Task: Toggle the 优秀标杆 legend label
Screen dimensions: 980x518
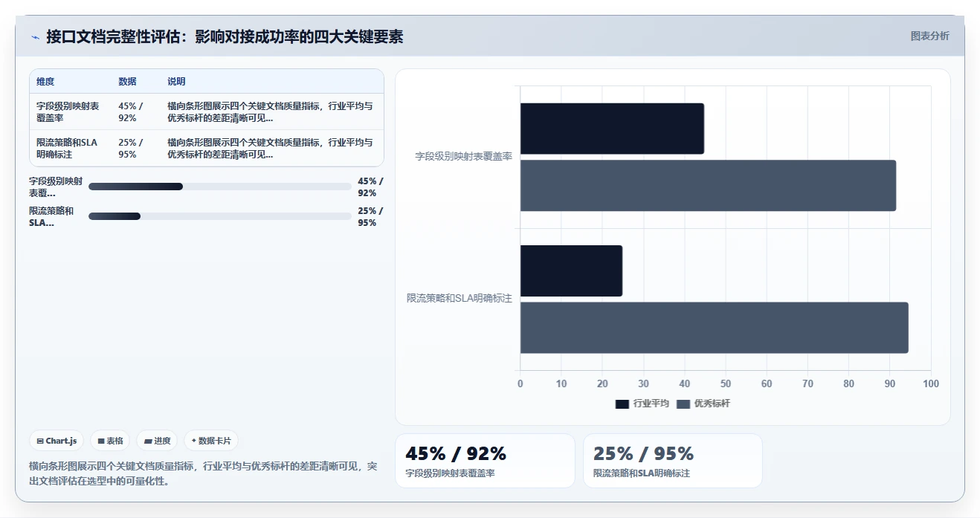Action: click(x=712, y=404)
